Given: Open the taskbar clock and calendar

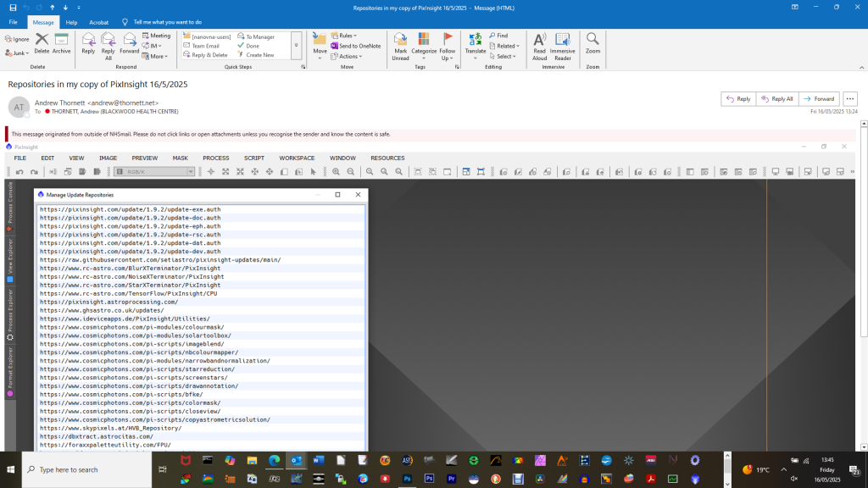Looking at the screenshot, I should coord(827,469).
